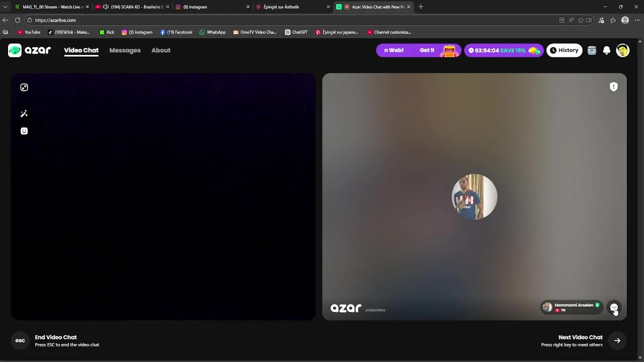The width and height of the screenshot is (644, 362).
Task: Click the partner's circular profile photo
Action: 474,197
